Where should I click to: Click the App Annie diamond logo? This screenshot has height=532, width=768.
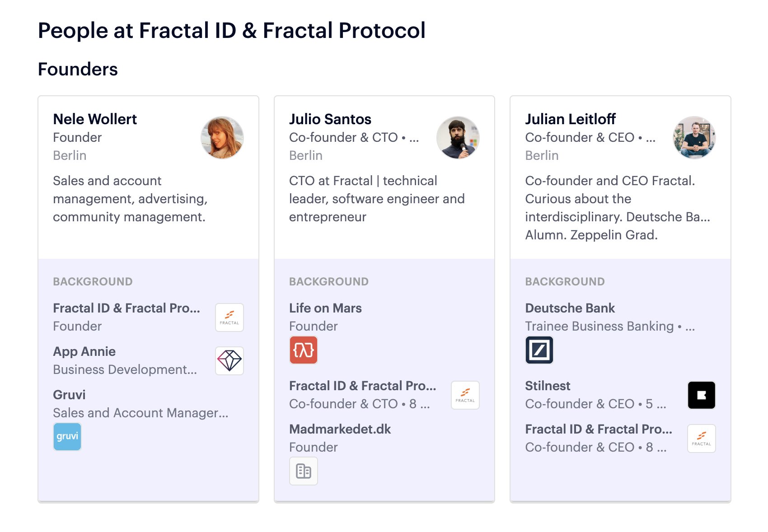point(229,361)
